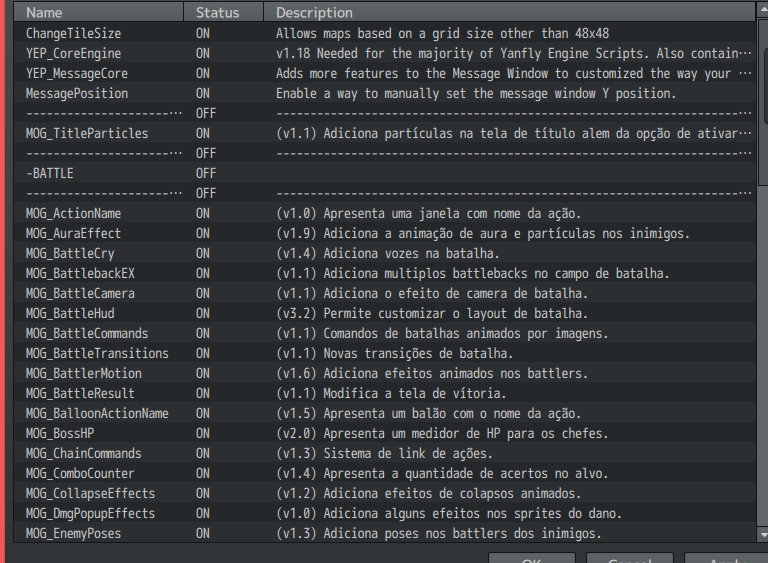768x563 pixels.
Task: Click scrollbar down arrow of plugin list
Action: [763, 535]
